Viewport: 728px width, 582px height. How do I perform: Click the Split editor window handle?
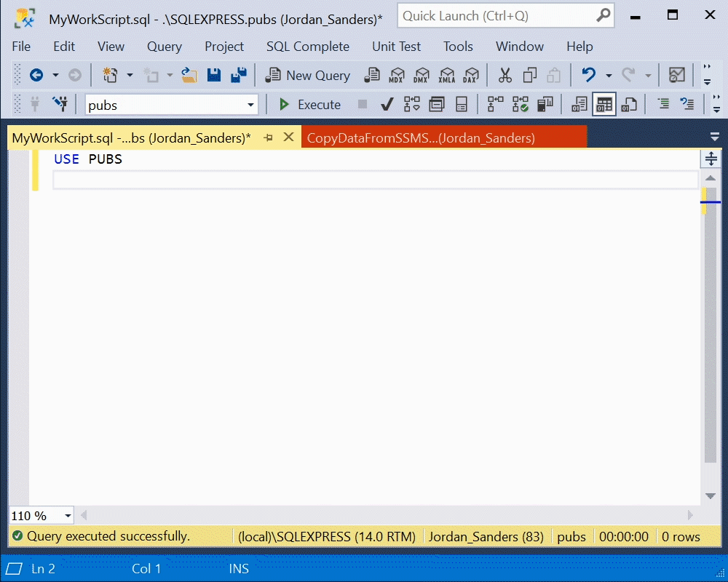711,159
